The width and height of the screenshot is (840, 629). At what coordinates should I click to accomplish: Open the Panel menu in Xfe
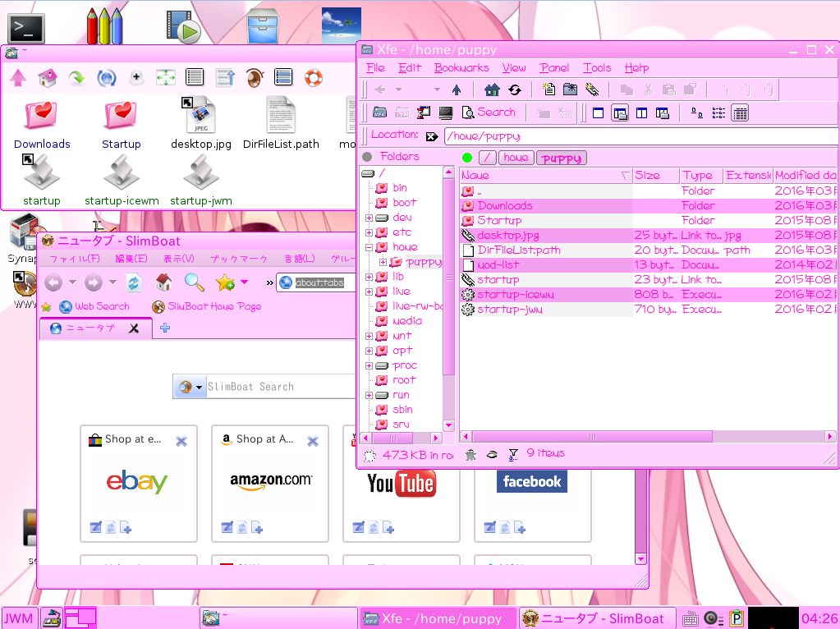point(554,67)
